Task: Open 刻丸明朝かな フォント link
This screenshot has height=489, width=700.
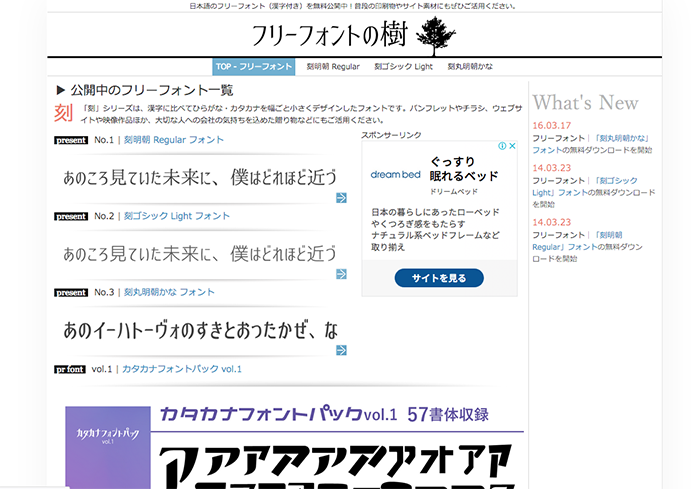Action: click(169, 292)
